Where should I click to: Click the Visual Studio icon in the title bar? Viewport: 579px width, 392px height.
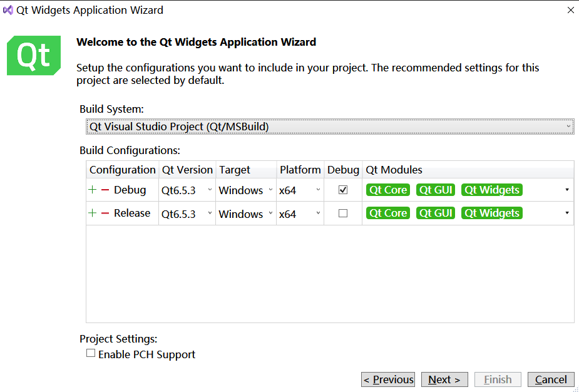8,9
